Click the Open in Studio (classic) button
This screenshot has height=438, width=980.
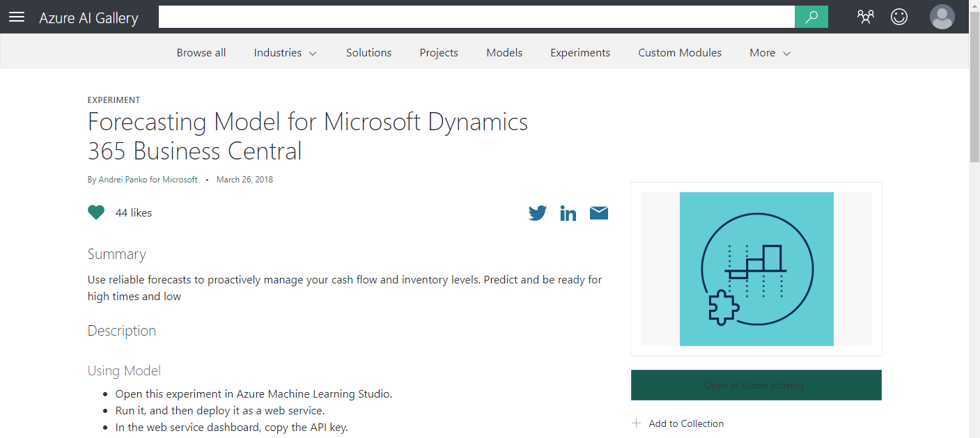[x=756, y=385]
